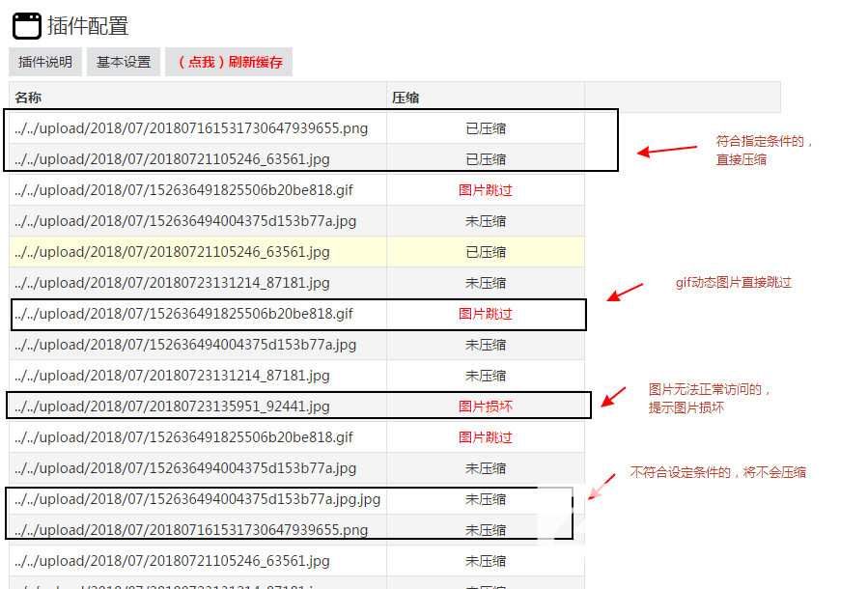This screenshot has width=868, height=589.
Task: Switch to the 基本设置 tab
Action: pos(124,62)
